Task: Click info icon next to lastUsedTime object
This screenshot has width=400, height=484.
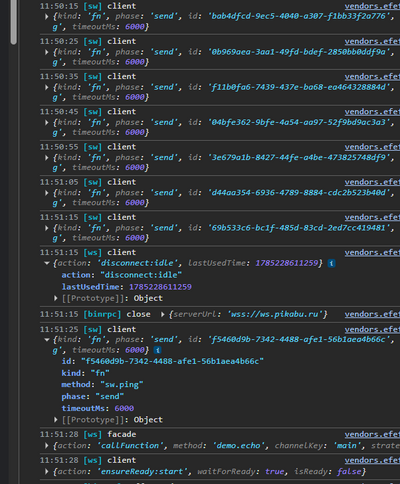Action: (331, 263)
